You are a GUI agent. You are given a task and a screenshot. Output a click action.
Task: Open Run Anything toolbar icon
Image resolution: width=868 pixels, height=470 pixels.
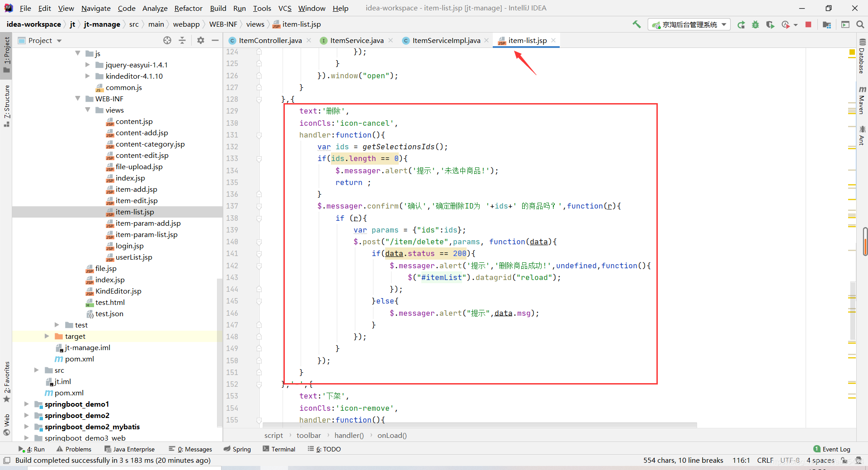845,25
